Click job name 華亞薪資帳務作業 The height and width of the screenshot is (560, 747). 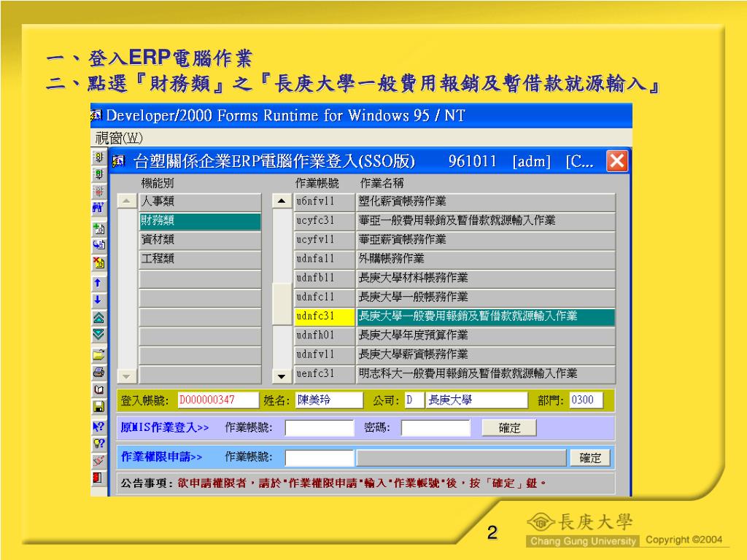[x=486, y=239]
